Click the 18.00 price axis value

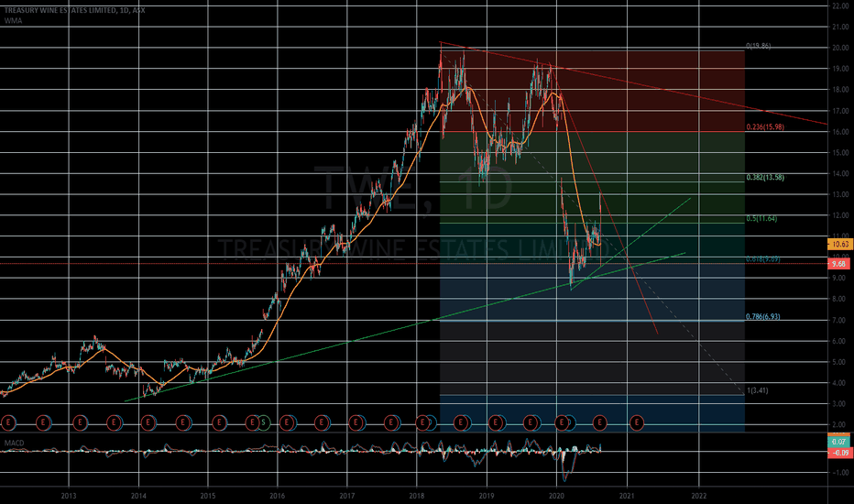(840, 90)
